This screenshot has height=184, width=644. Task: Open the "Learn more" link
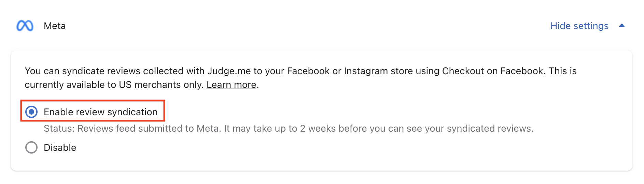(231, 85)
